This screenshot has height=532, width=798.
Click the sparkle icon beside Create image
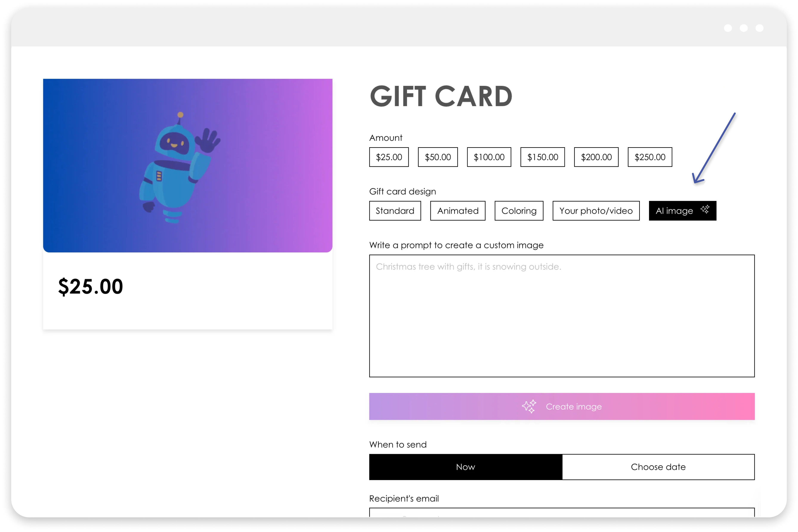[x=529, y=407]
